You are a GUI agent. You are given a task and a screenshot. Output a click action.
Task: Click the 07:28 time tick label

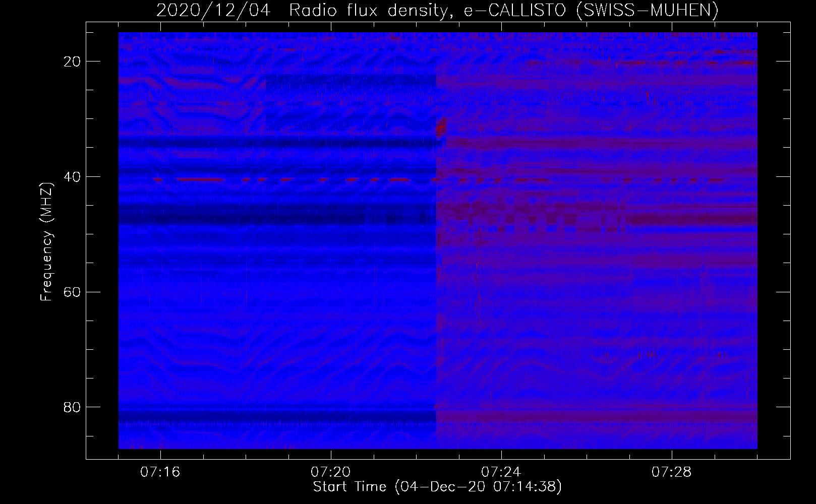(x=672, y=472)
